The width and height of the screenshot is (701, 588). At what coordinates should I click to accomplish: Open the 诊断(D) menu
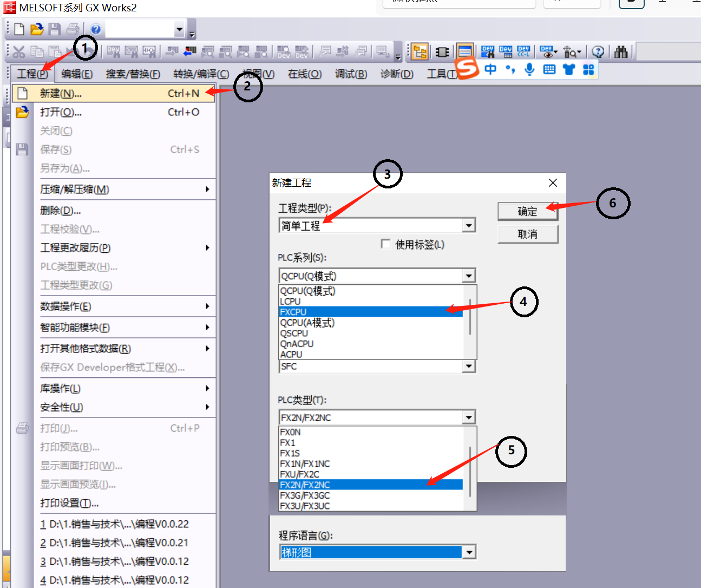[x=397, y=74]
